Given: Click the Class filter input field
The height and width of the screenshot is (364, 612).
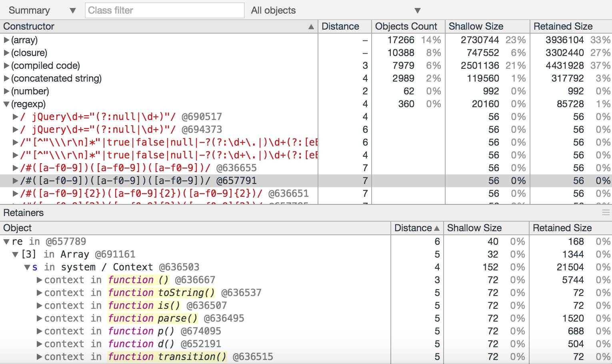Looking at the screenshot, I should point(164,10).
